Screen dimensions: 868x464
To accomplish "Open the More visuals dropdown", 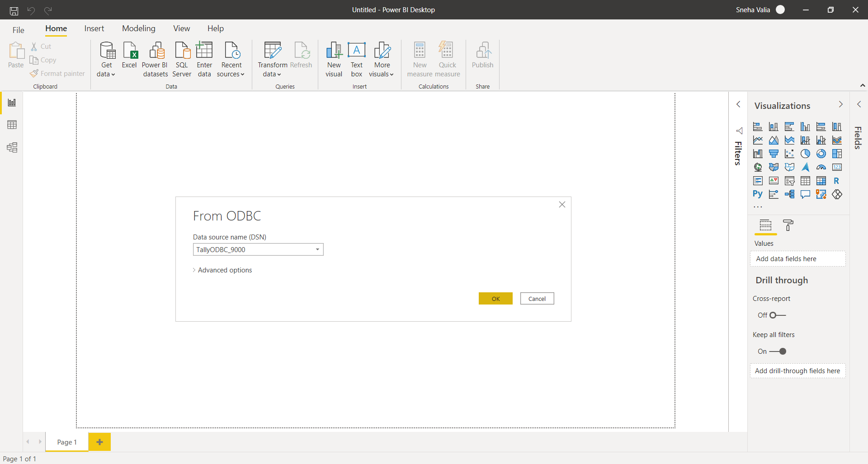I will (x=382, y=59).
